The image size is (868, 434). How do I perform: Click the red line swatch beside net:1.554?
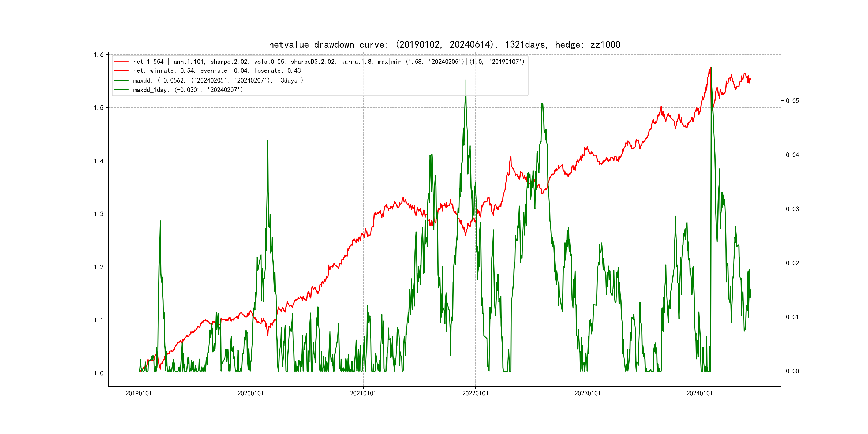(x=121, y=62)
